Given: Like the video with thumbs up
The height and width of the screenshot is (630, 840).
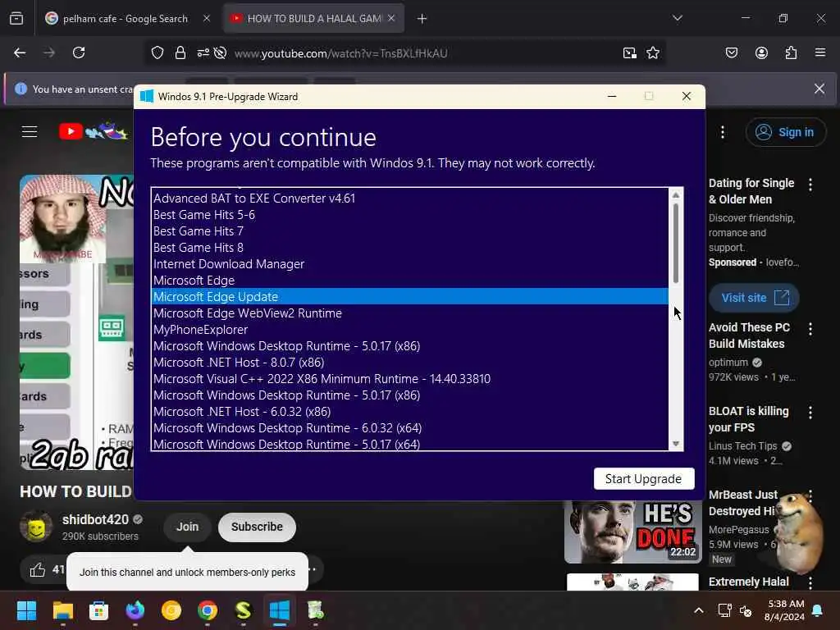Looking at the screenshot, I should tap(38, 569).
